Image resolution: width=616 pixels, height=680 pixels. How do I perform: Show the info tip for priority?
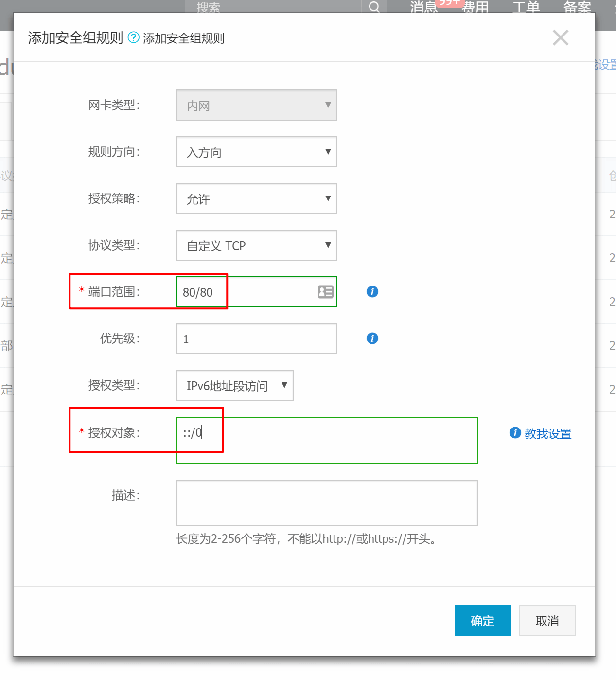pyautogui.click(x=372, y=339)
